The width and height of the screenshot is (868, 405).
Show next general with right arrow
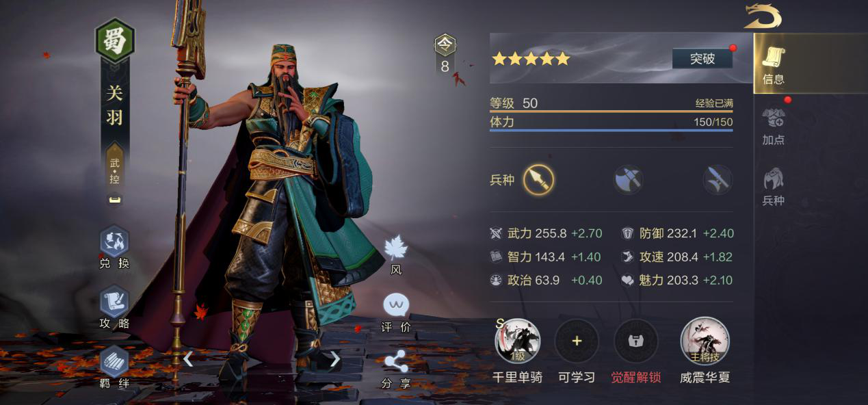(x=334, y=358)
